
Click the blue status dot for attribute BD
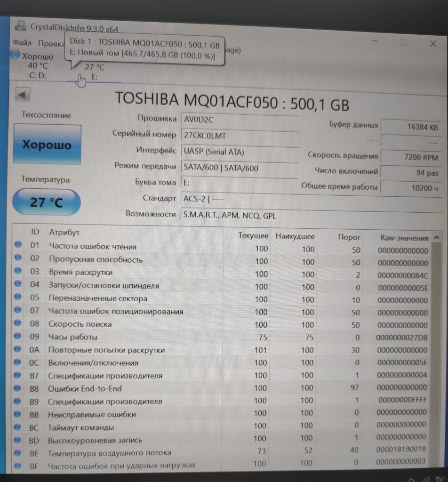point(17,440)
